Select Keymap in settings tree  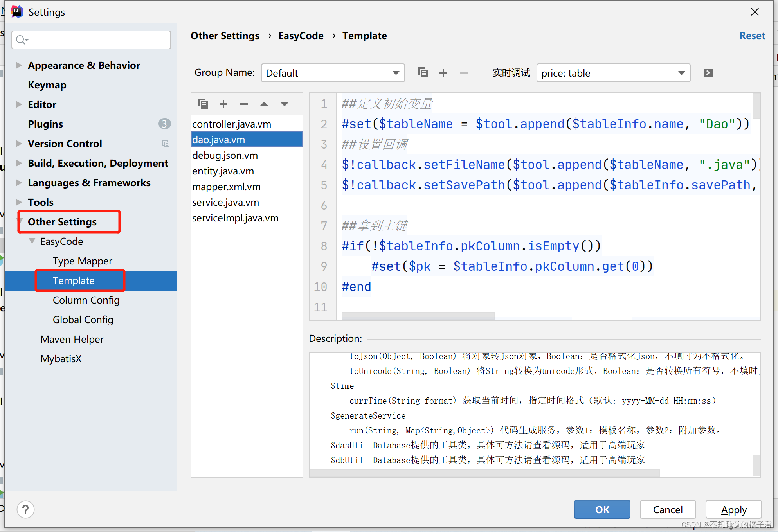coord(47,85)
